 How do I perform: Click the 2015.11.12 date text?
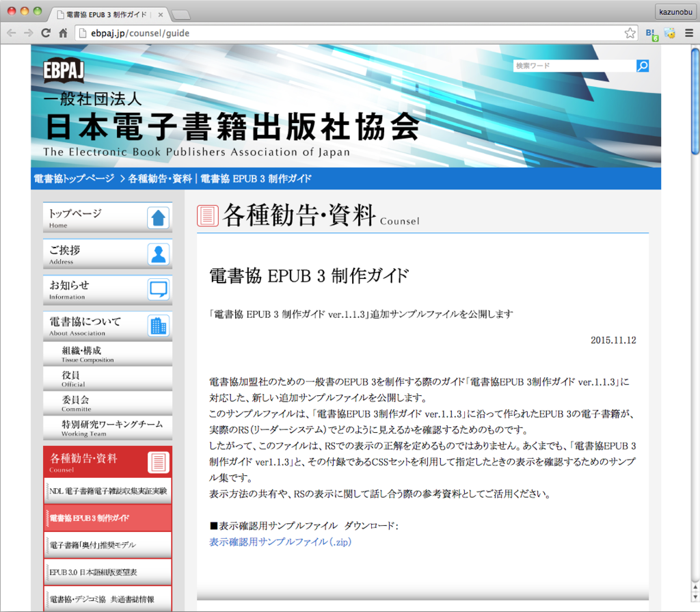(613, 341)
